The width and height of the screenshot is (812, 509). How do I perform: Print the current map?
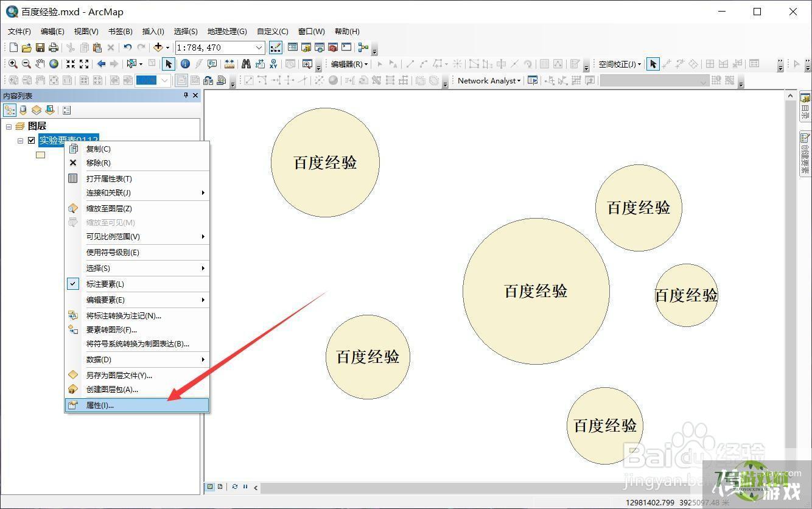tap(54, 47)
